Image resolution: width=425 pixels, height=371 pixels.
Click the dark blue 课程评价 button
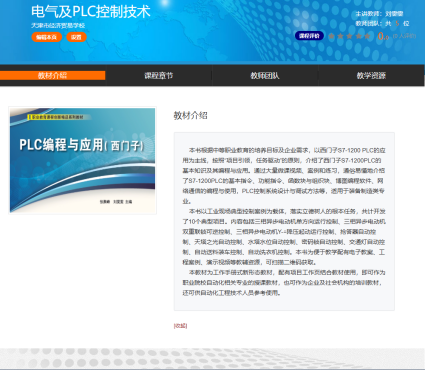[309, 36]
